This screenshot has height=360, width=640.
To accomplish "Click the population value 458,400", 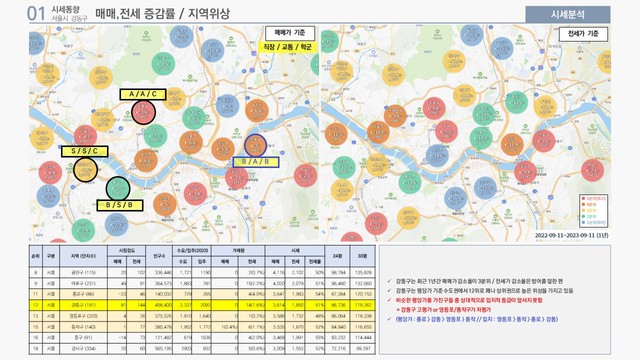I will pyautogui.click(x=163, y=305).
